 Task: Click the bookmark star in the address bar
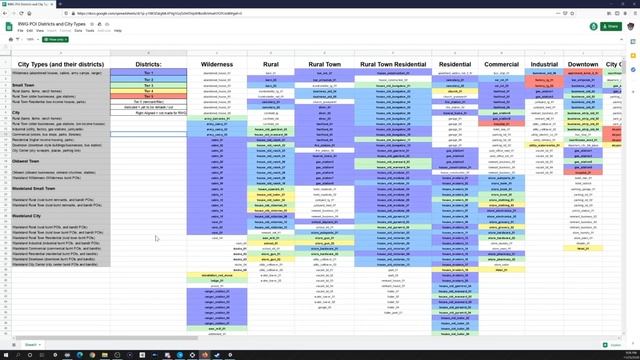click(572, 13)
